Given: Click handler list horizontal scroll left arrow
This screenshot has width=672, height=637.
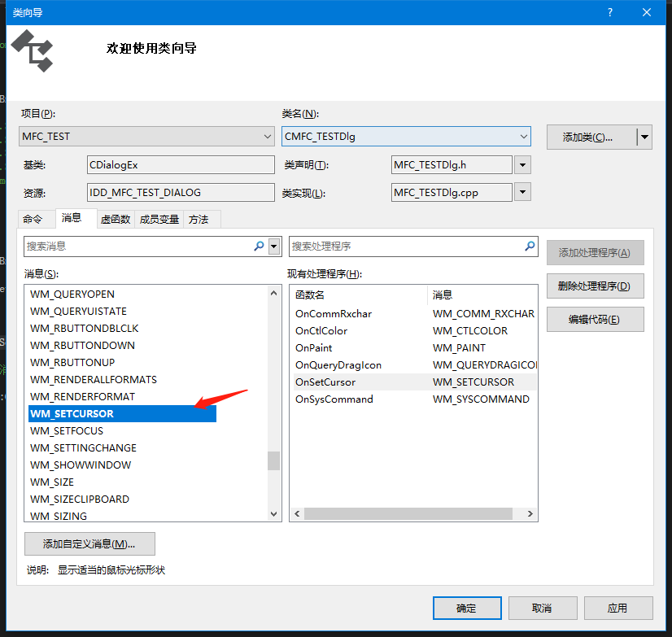Looking at the screenshot, I should click(297, 513).
